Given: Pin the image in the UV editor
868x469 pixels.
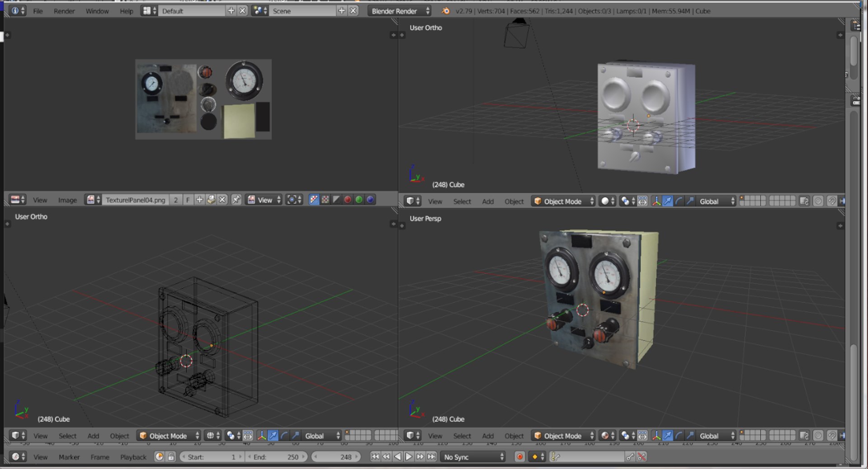Looking at the screenshot, I should [236, 200].
